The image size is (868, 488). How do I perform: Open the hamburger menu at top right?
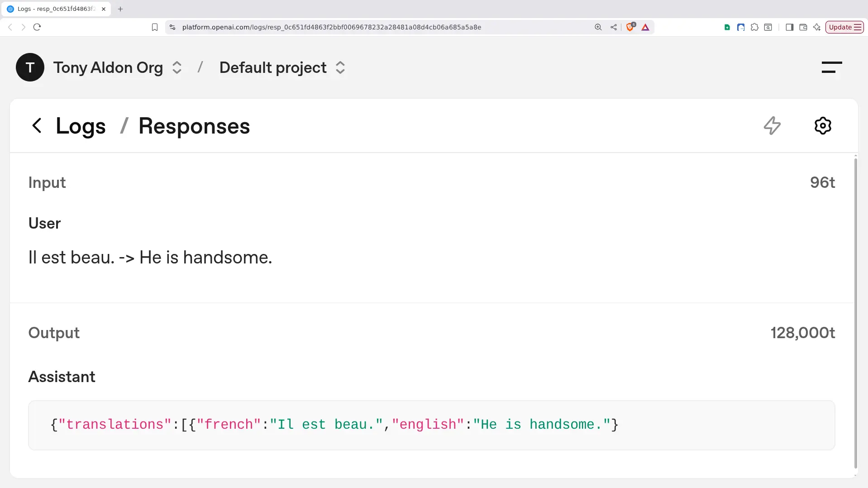(831, 67)
